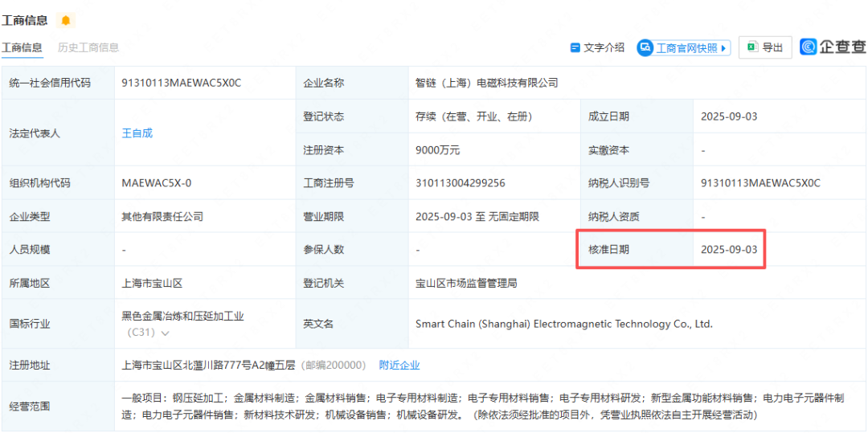Click the 文字介绍 document icon
Viewport: 868px width, 433px height.
coord(575,47)
